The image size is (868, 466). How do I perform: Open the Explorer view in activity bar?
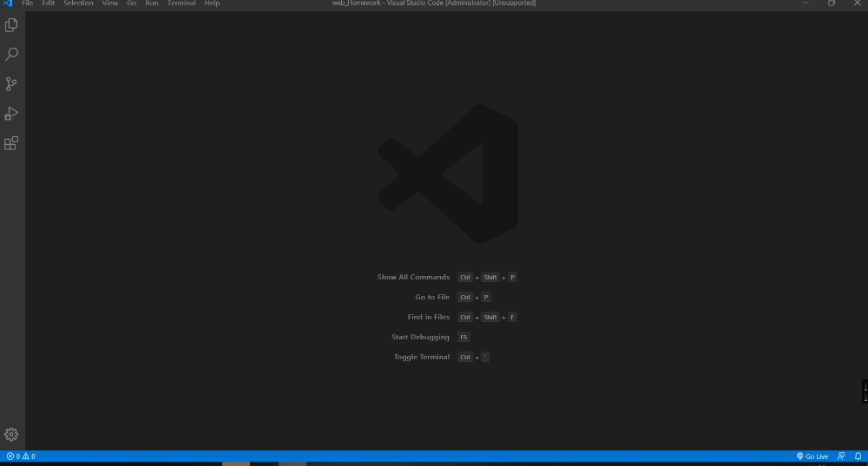click(11, 25)
